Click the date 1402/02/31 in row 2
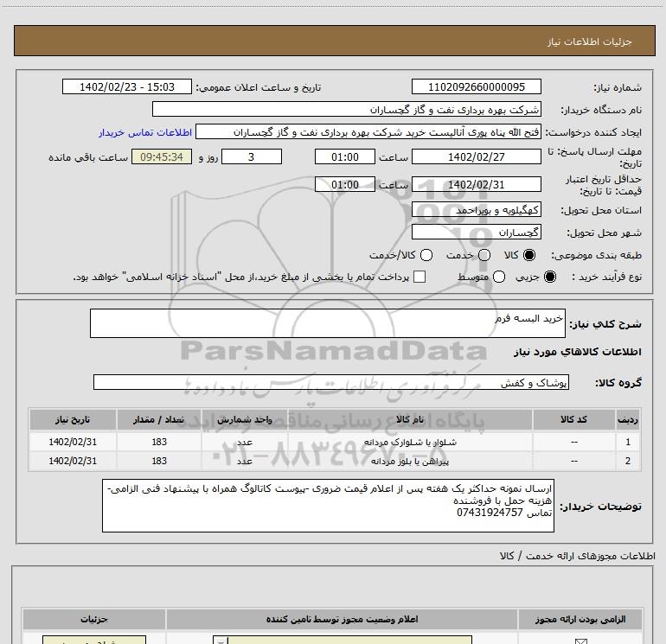Image resolution: width=666 pixels, height=644 pixels. point(73,461)
